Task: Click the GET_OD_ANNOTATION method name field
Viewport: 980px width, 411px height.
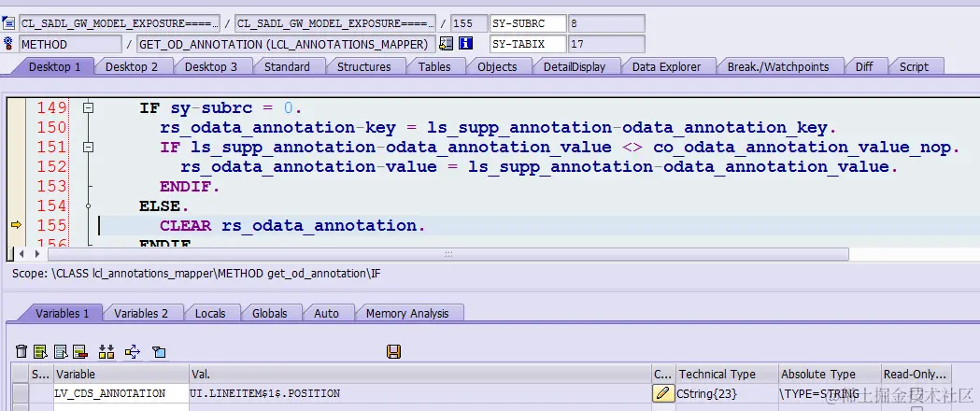Action: pyautogui.click(x=286, y=44)
